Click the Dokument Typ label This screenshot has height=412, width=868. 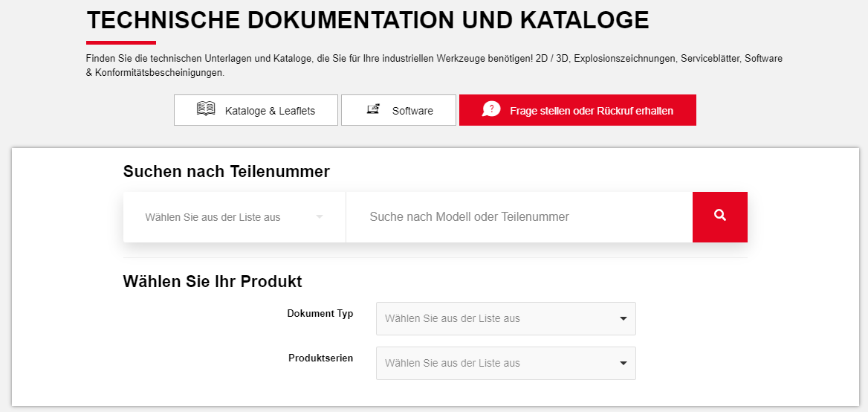click(x=320, y=314)
